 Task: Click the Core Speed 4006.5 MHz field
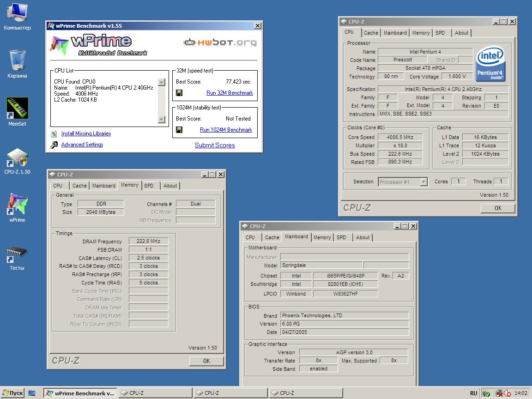[400, 138]
